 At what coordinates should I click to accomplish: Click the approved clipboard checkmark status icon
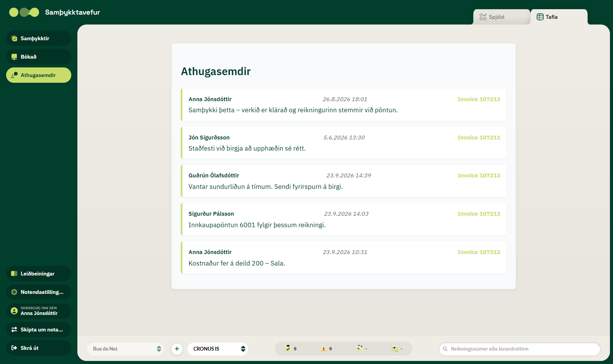click(288, 348)
